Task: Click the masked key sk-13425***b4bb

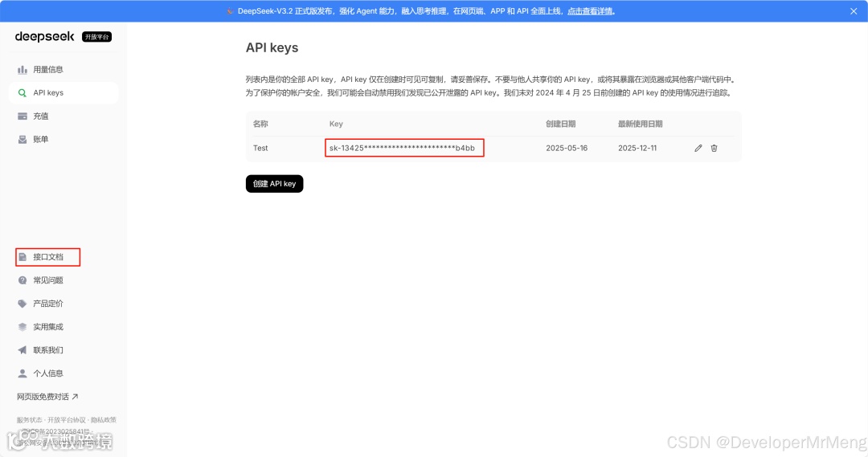Action: click(x=403, y=149)
